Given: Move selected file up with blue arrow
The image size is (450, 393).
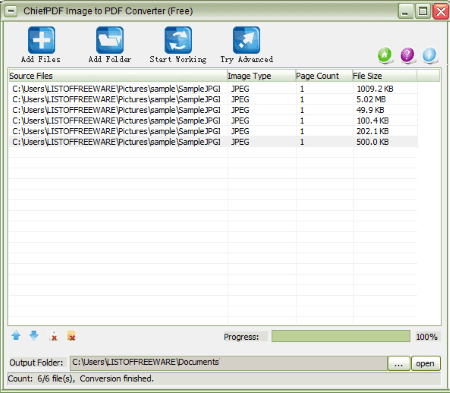Looking at the screenshot, I should coord(16,336).
